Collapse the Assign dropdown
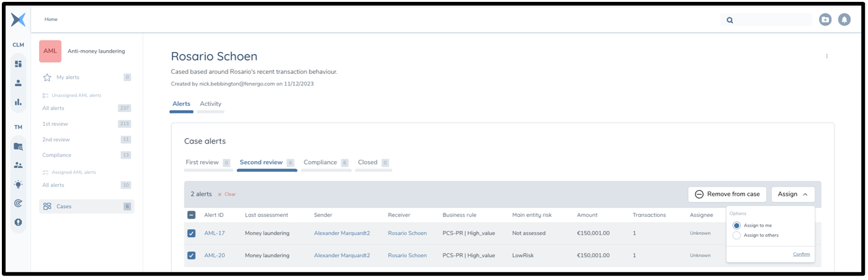The width and height of the screenshot is (868, 280). point(793,194)
